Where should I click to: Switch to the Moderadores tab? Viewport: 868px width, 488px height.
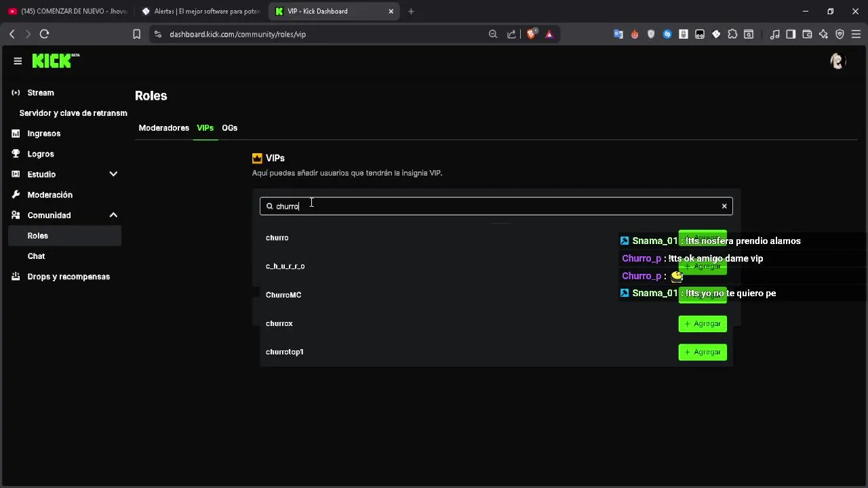[x=163, y=128]
